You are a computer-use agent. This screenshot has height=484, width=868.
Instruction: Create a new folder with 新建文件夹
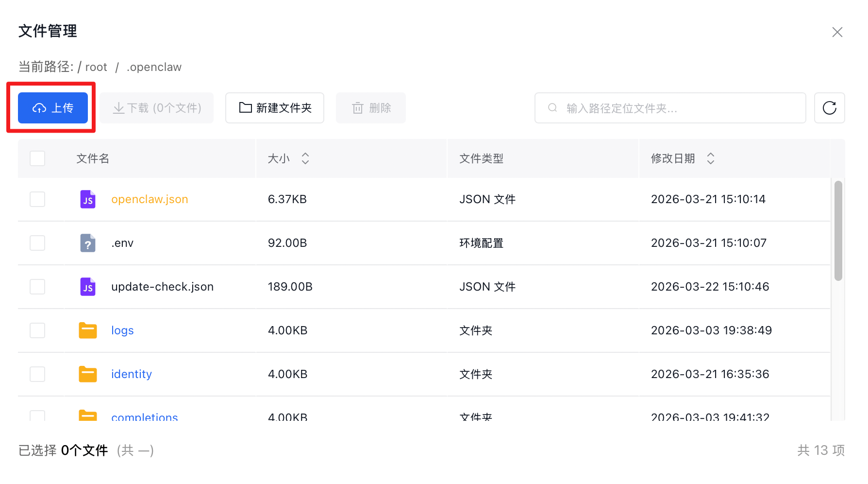275,108
